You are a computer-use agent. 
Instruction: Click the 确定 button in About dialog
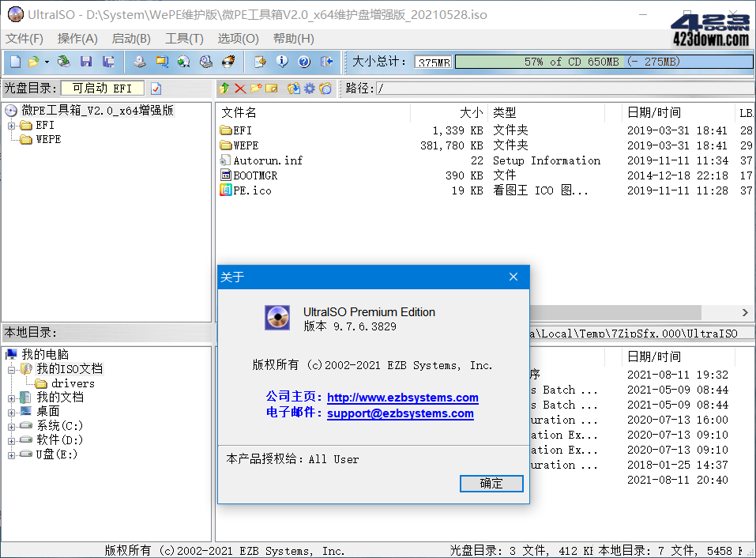coord(491,484)
